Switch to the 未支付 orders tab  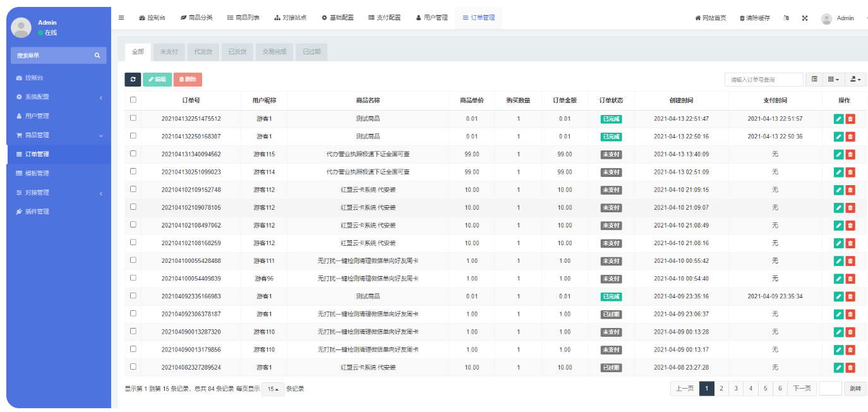[x=169, y=52]
